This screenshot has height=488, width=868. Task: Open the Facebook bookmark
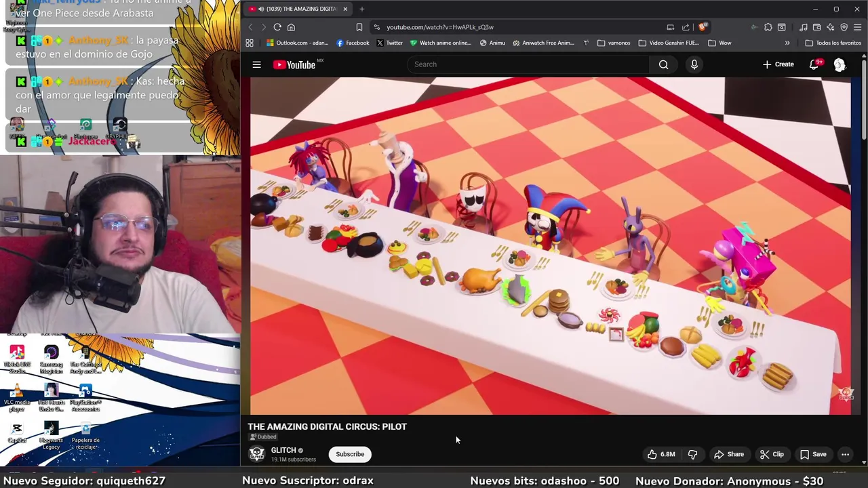pos(353,43)
